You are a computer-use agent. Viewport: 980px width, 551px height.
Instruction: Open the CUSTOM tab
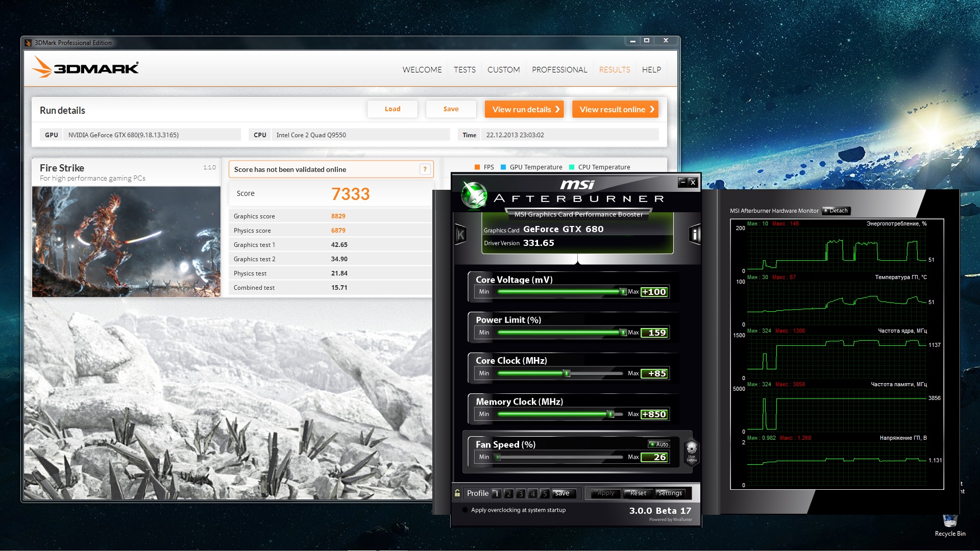(x=503, y=69)
